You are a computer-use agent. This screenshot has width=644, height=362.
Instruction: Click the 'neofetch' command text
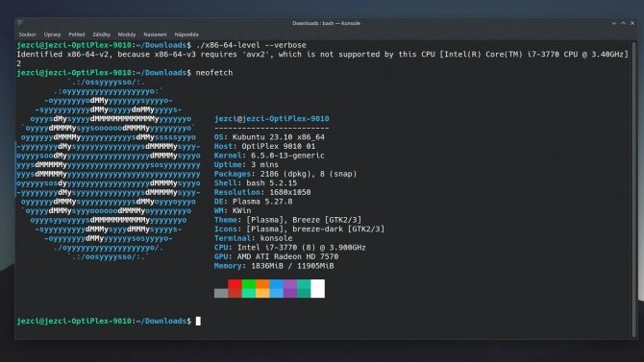(214, 73)
